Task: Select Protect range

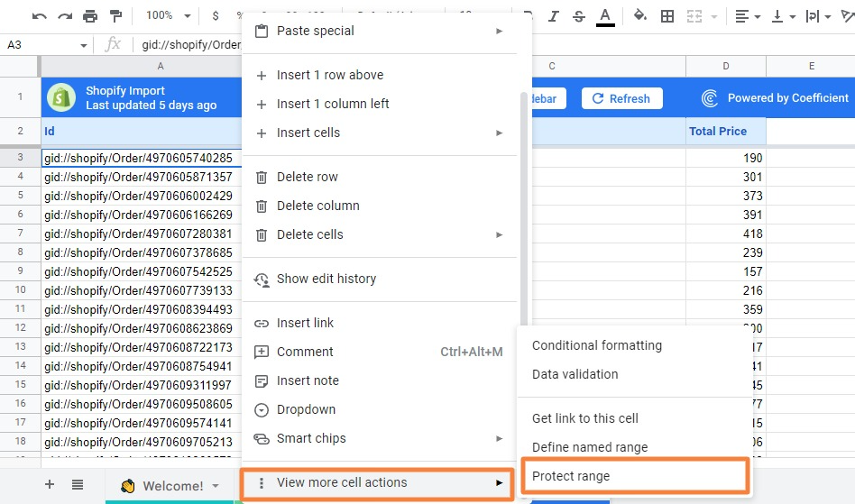Action: [635, 476]
